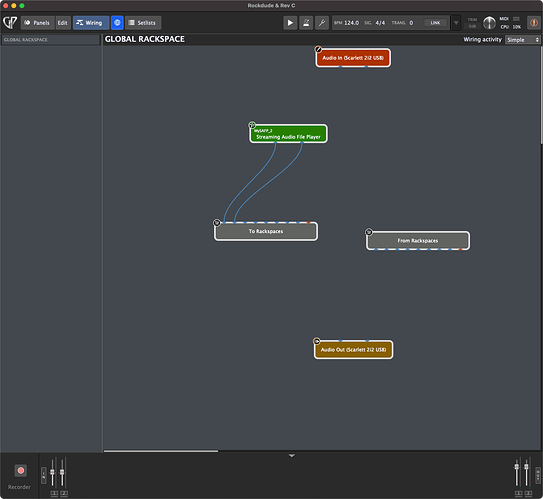
Task: Select the To Rackspaces block
Action: [x=266, y=231]
